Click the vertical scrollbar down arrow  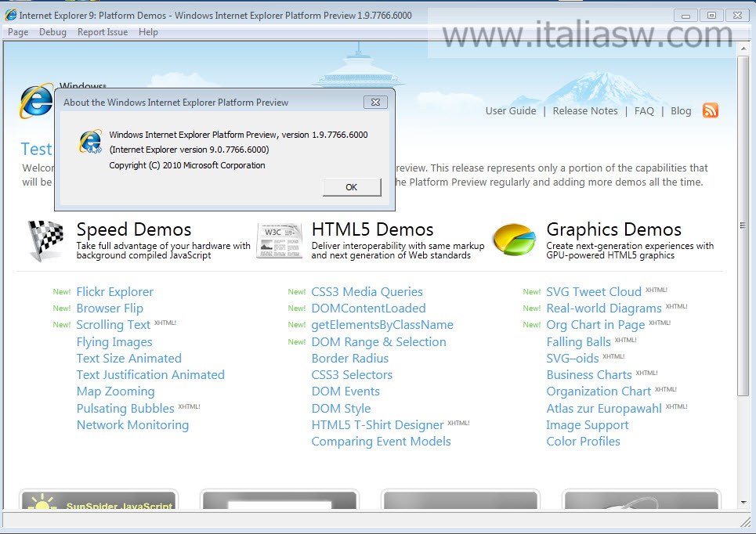pyautogui.click(x=743, y=503)
